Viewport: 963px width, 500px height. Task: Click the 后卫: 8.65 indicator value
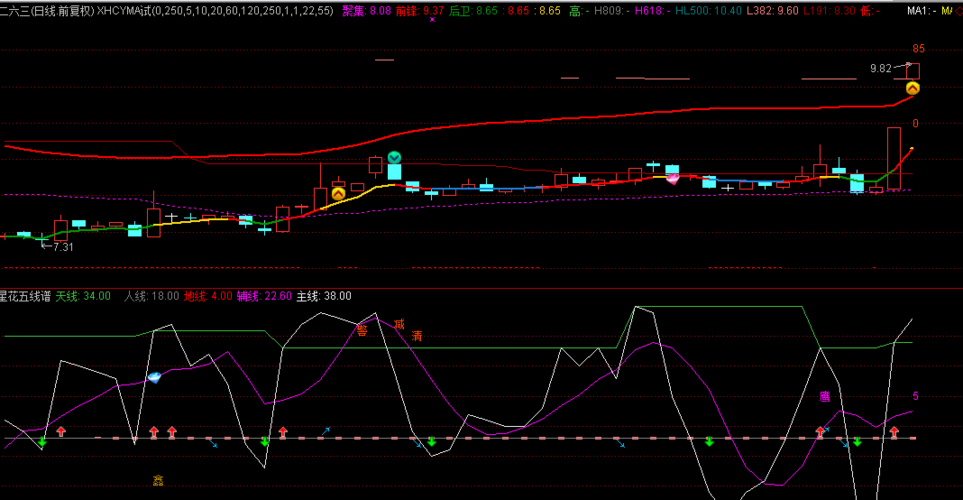click(x=473, y=11)
